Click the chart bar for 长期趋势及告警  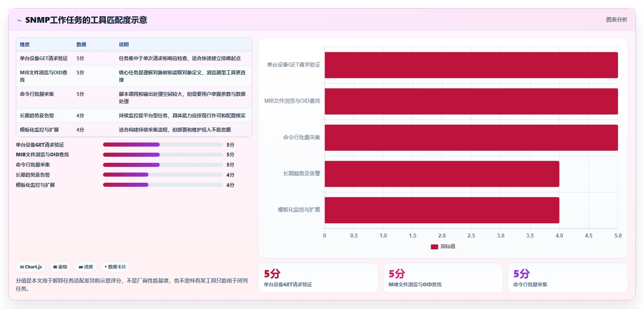(442, 174)
